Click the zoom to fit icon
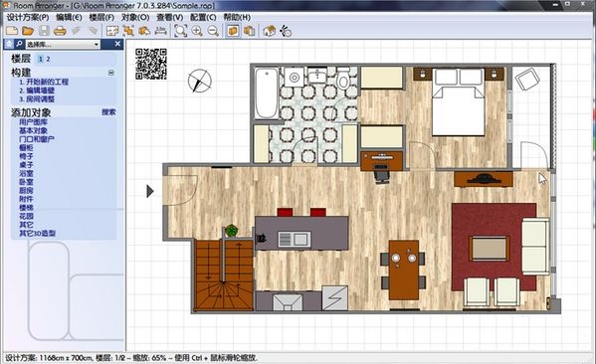Image resolution: width=596 pixels, height=364 pixels. (180, 31)
